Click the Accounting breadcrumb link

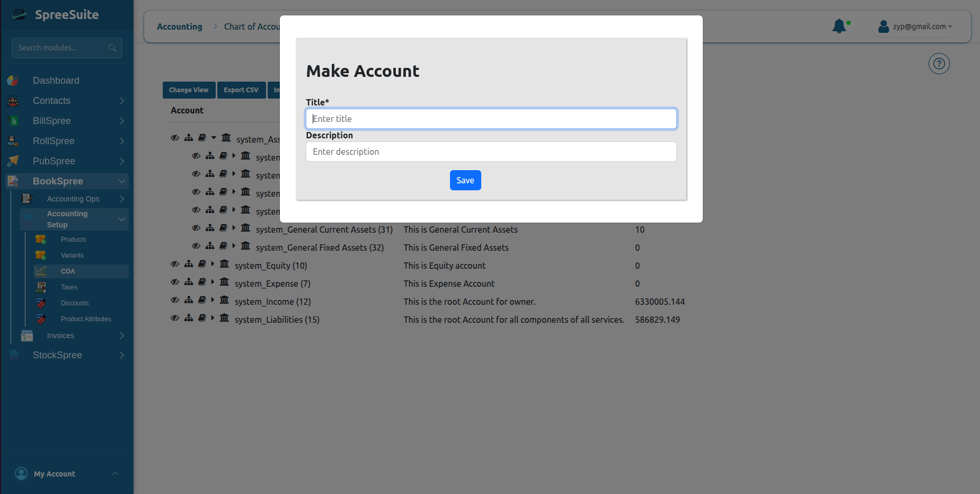click(x=180, y=27)
